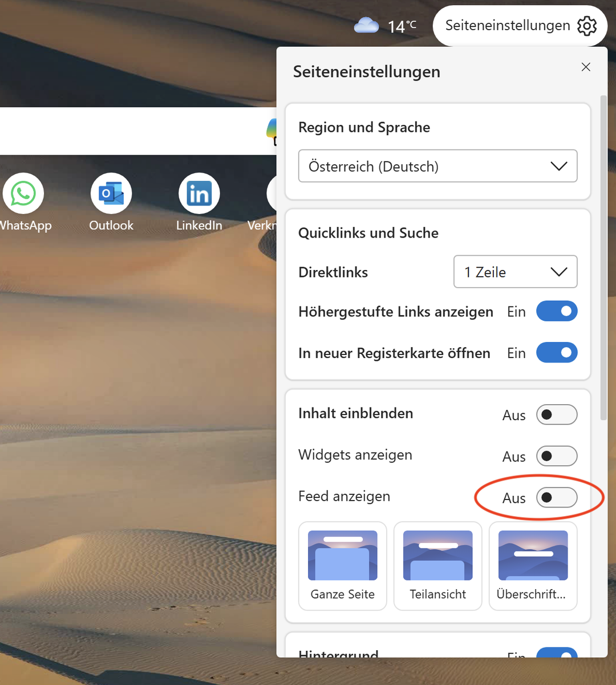Click the 14°C temperature display
Image resolution: width=616 pixels, height=685 pixels.
pos(402,26)
